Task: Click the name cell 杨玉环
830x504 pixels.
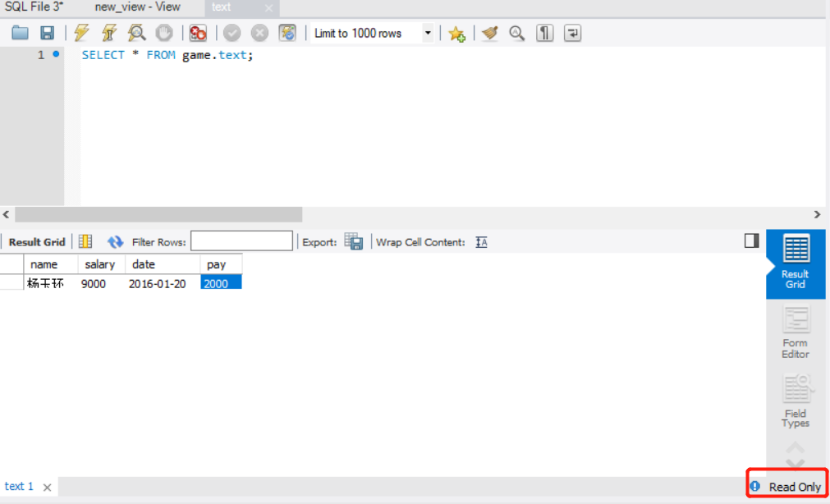Action: tap(51, 282)
